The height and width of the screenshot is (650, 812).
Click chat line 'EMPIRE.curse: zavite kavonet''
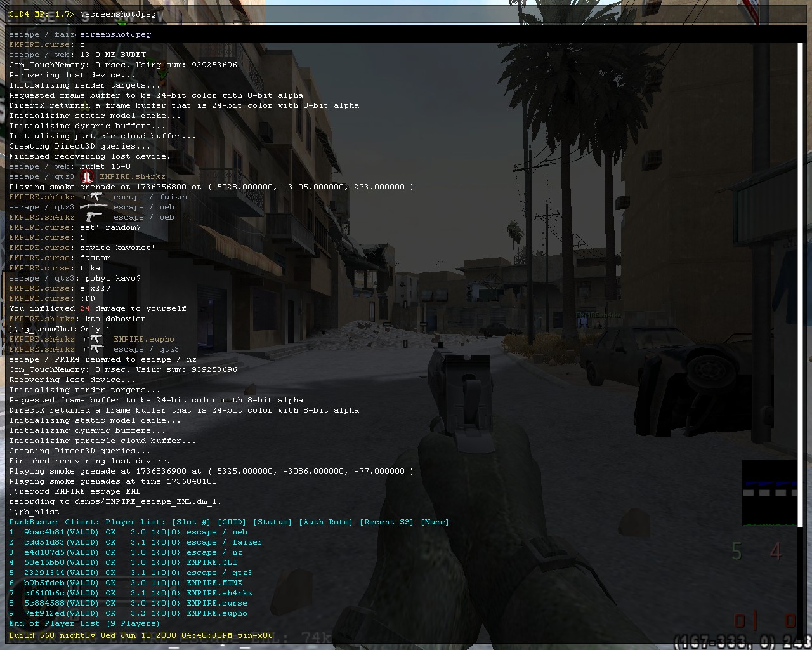pyautogui.click(x=82, y=248)
